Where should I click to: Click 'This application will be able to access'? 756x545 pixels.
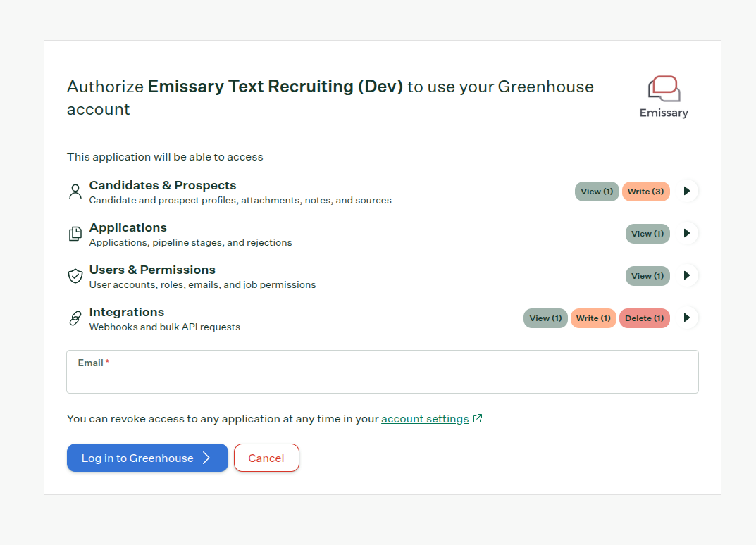coord(165,157)
